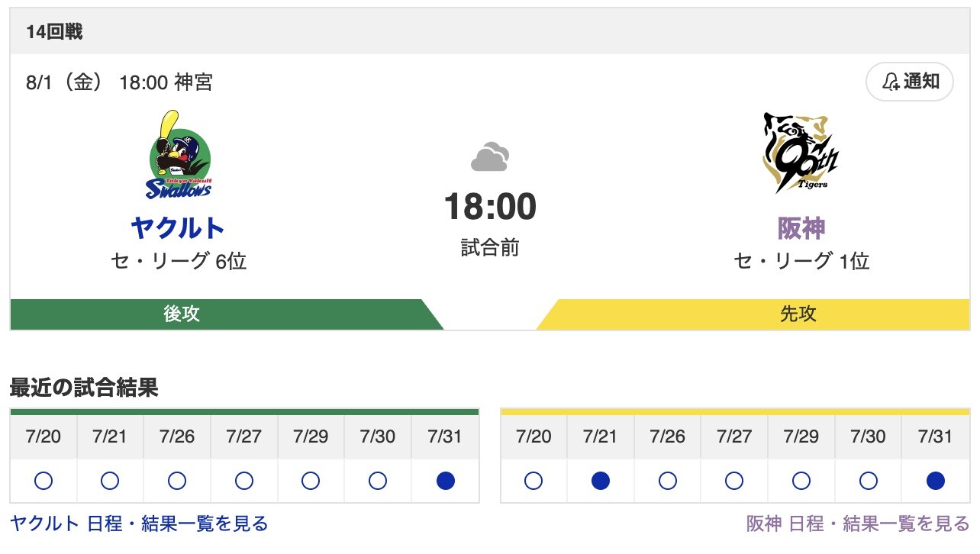Image resolution: width=980 pixels, height=554 pixels.
Task: Open the 阪神 team name link
Action: pyautogui.click(x=801, y=227)
